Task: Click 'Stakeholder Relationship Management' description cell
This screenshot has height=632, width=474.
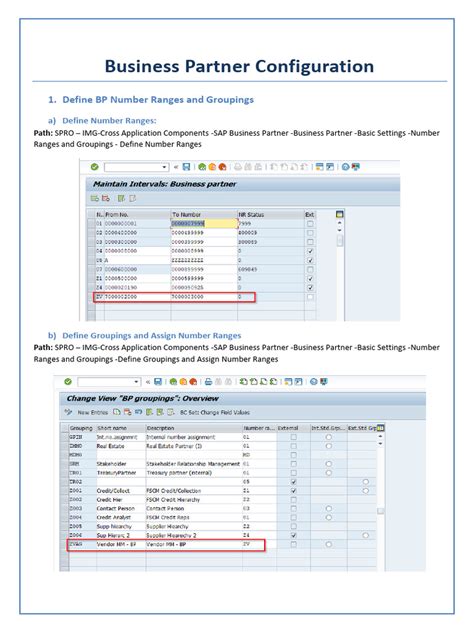Action: pyautogui.click(x=193, y=464)
